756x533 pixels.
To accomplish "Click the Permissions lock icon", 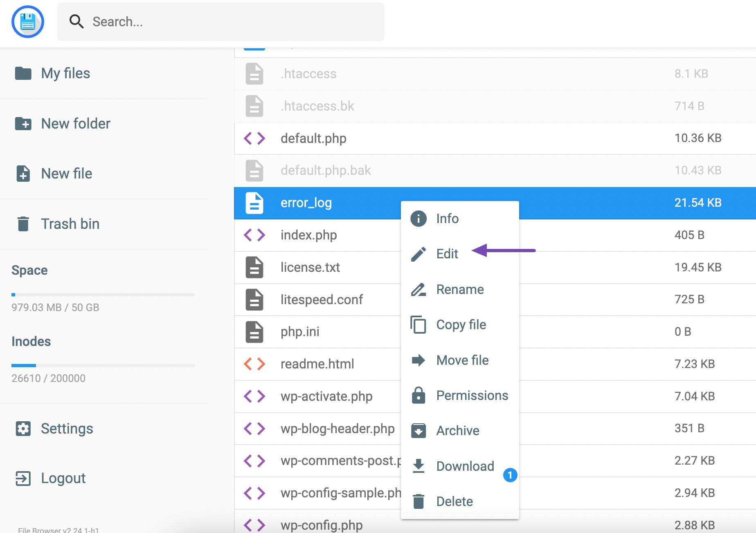I will point(418,395).
